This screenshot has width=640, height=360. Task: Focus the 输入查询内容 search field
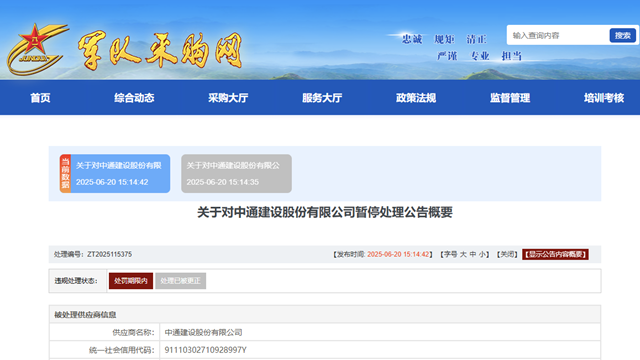[x=558, y=36]
